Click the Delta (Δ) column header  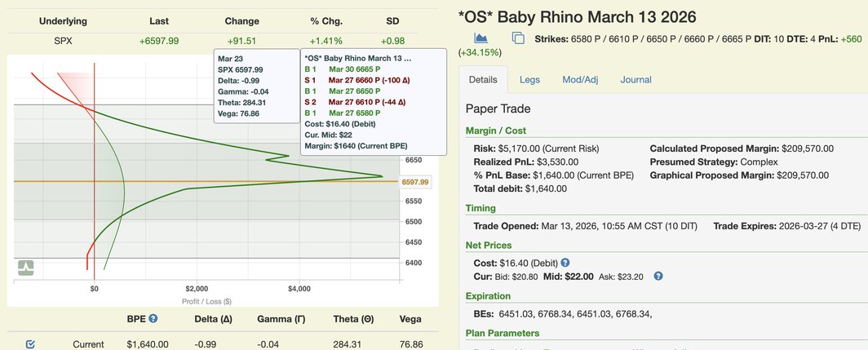pyautogui.click(x=213, y=319)
